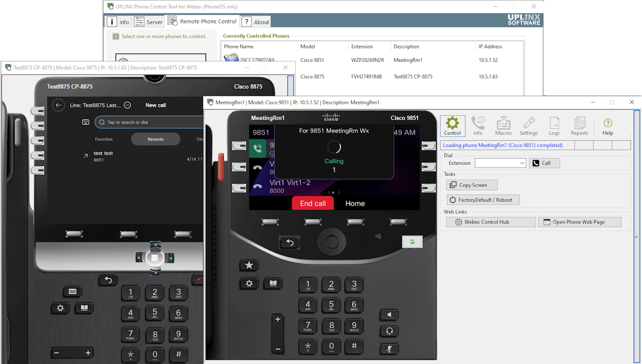Click the red End call button

tap(312, 203)
